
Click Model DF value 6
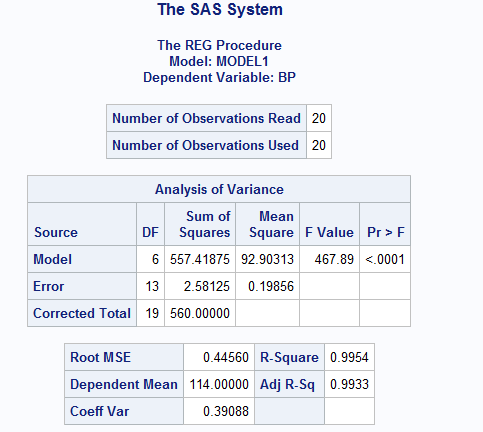pyautogui.click(x=155, y=259)
